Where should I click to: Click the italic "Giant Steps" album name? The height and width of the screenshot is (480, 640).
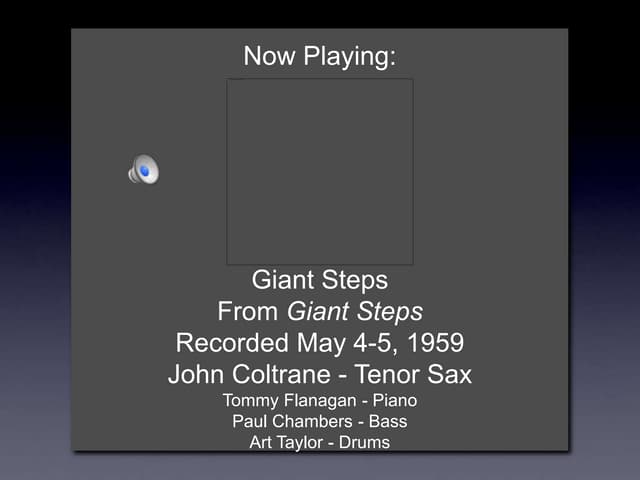point(355,311)
